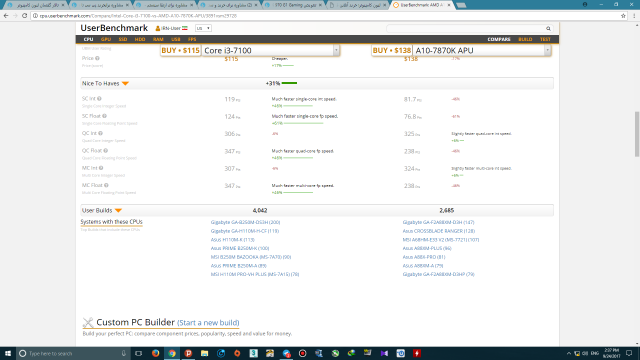Switch to the UserBenchmark AMD browser tab

[422, 5]
